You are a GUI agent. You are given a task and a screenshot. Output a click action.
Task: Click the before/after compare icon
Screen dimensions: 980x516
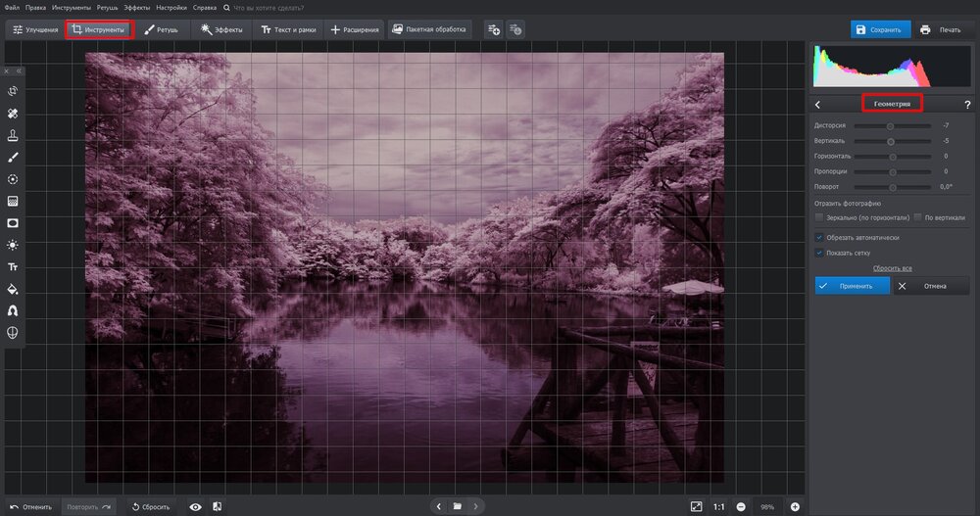pos(217,506)
